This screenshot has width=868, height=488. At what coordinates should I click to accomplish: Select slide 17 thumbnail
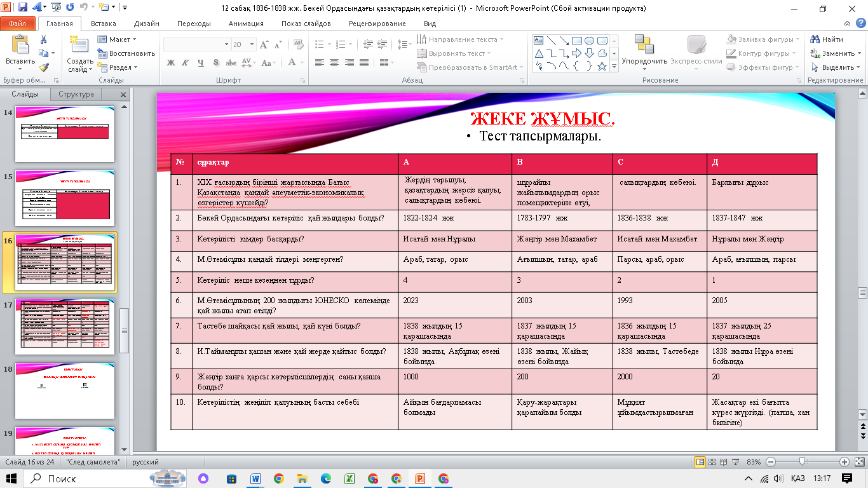(x=65, y=327)
